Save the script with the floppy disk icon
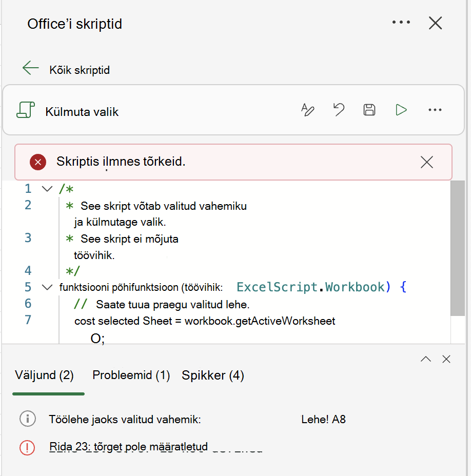 369,110
